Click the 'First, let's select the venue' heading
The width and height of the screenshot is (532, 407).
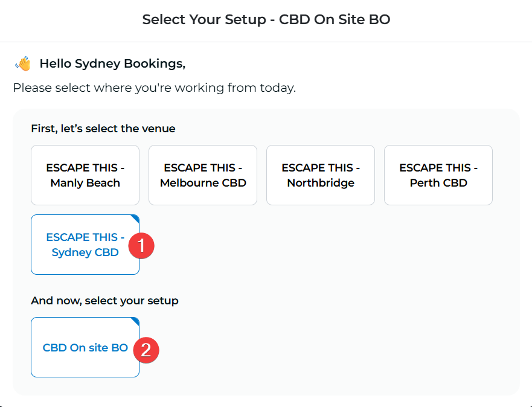(x=103, y=129)
